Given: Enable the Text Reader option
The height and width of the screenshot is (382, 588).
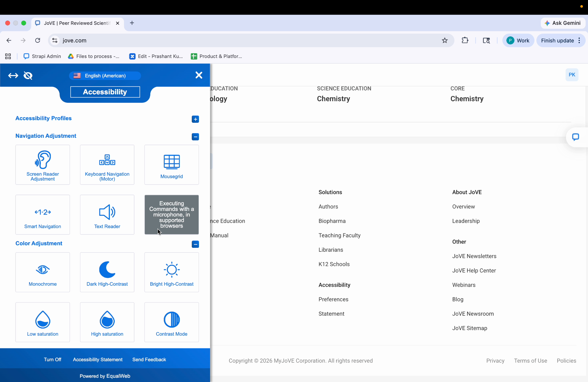Looking at the screenshot, I should [107, 215].
